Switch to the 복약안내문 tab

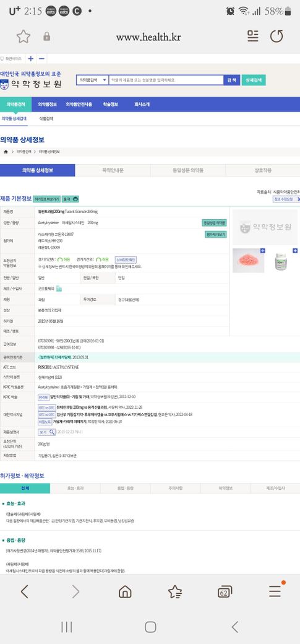pos(113,170)
